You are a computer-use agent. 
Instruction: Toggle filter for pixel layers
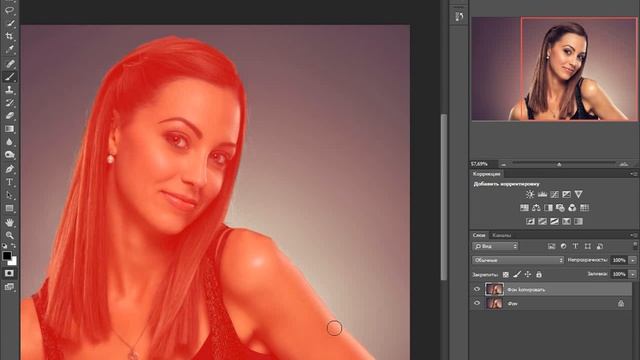pyautogui.click(x=551, y=246)
